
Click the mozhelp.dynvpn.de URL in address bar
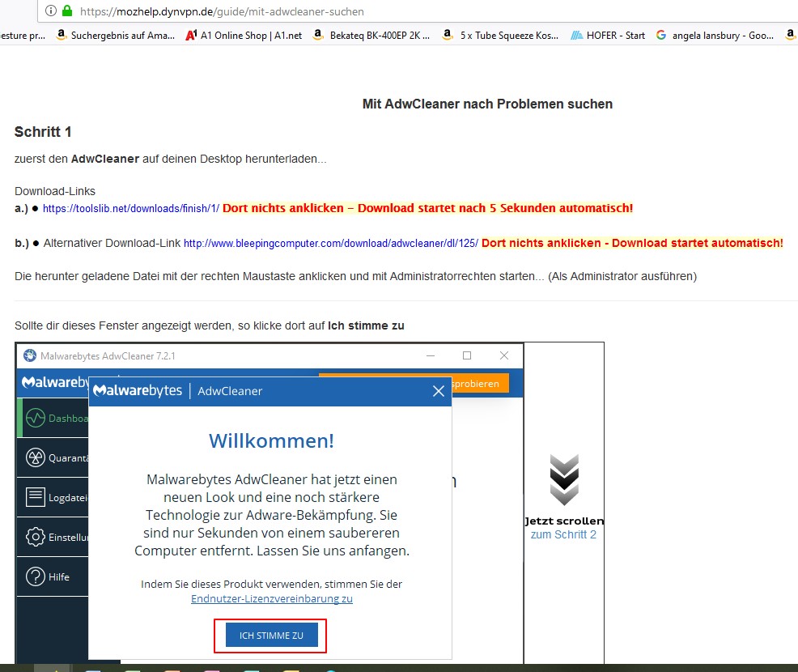(222, 11)
